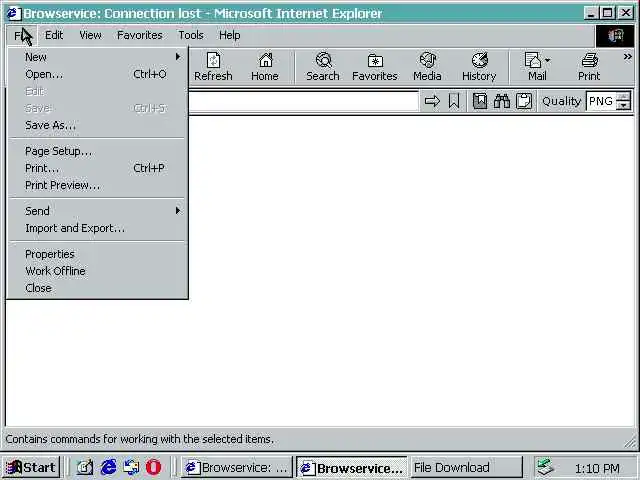The height and width of the screenshot is (480, 640).
Task: Open the Tools menu
Action: pyautogui.click(x=191, y=36)
